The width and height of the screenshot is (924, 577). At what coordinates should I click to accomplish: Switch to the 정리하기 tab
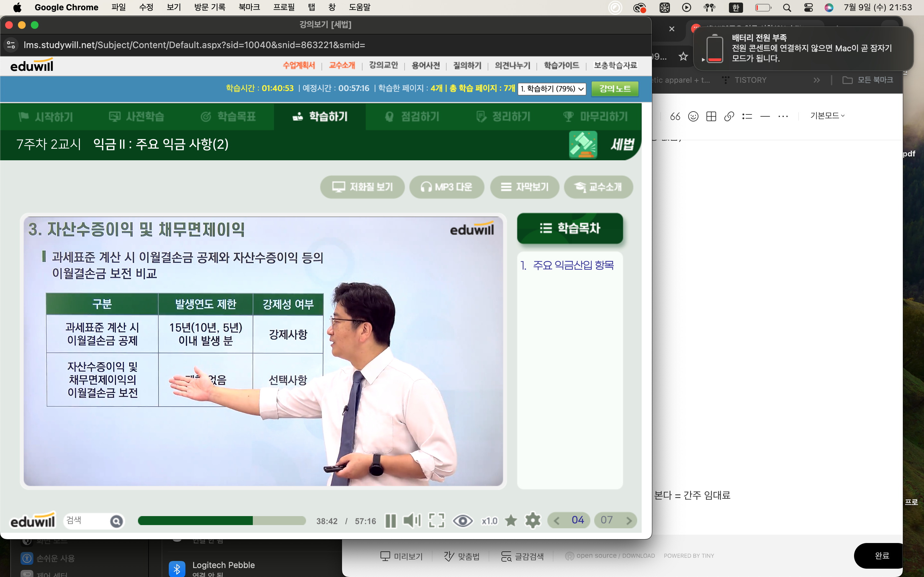[503, 117]
